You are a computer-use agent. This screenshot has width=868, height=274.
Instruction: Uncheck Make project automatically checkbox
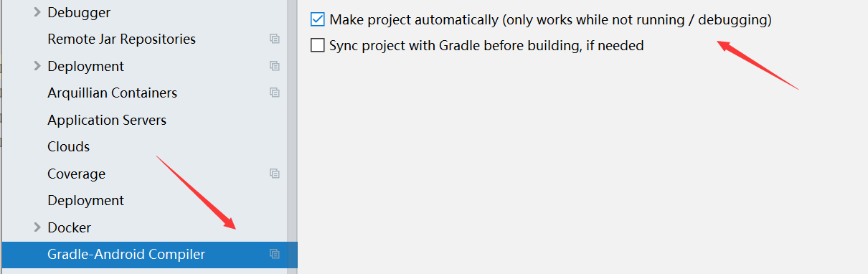(x=318, y=19)
